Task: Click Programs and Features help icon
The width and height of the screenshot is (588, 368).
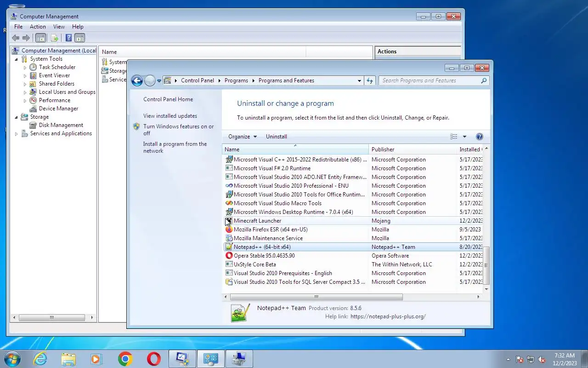Action: [480, 137]
